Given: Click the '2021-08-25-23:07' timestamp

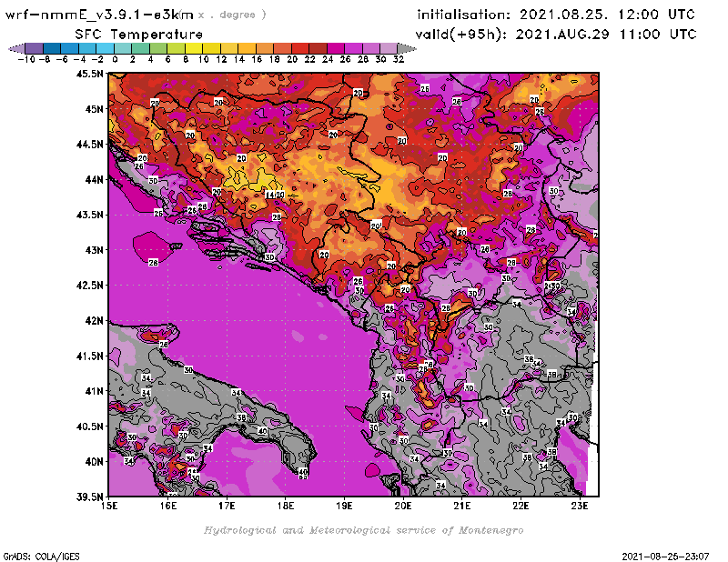Looking at the screenshot, I should [x=665, y=557].
